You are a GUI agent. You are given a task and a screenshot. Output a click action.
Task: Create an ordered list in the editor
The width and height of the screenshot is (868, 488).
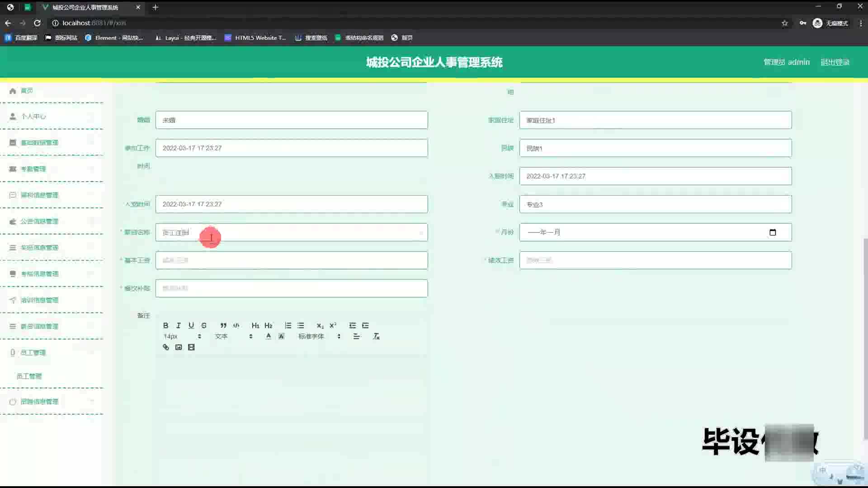pyautogui.click(x=288, y=325)
